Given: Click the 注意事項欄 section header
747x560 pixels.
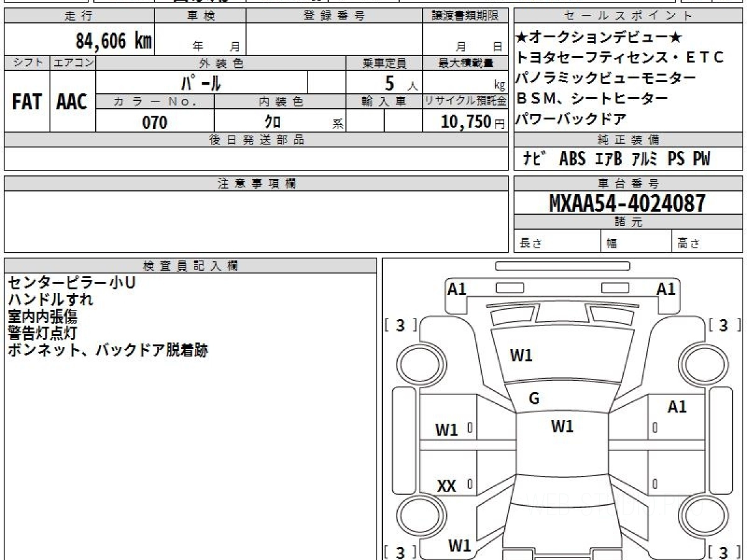Looking at the screenshot, I should pos(256,184).
